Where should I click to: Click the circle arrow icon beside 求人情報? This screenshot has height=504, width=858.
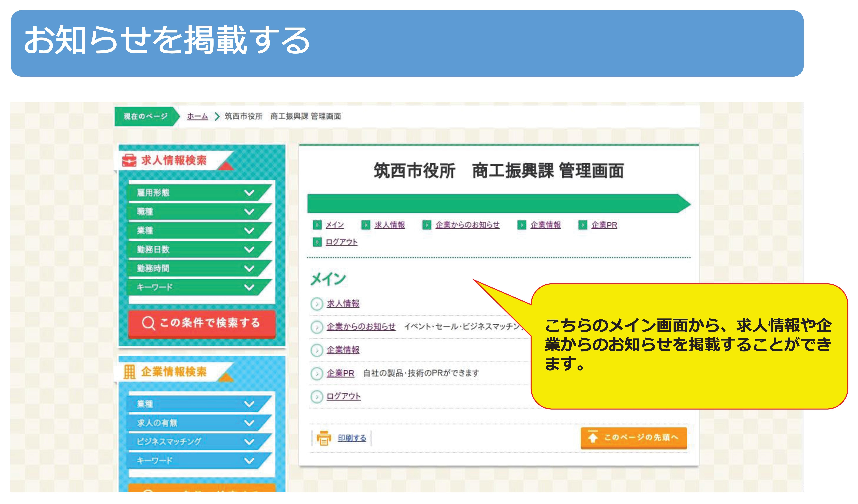(317, 304)
